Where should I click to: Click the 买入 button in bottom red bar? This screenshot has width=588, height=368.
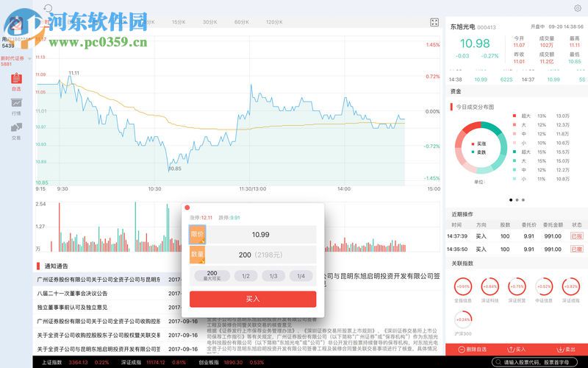(x=517, y=349)
